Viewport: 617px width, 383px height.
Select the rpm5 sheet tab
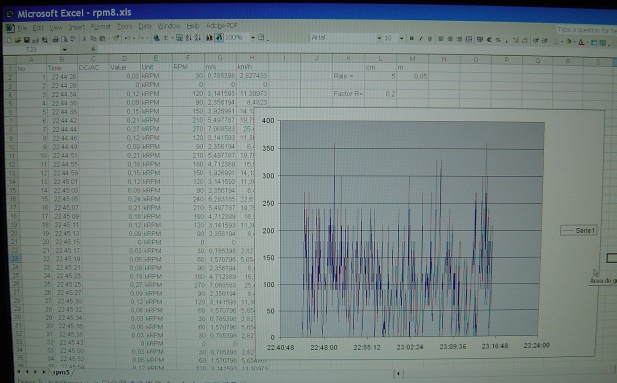click(x=61, y=372)
